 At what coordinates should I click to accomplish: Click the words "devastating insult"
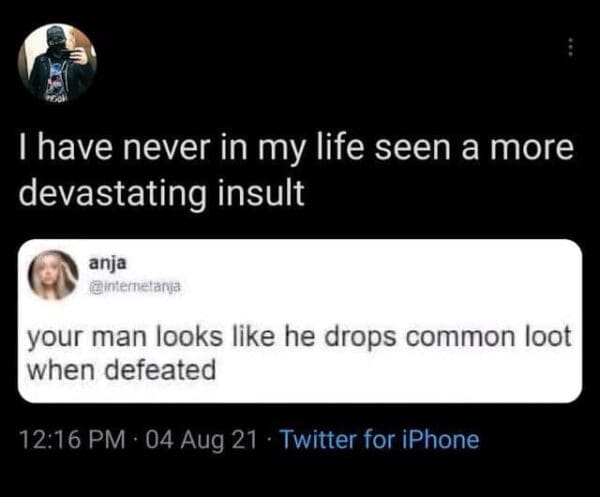162,192
